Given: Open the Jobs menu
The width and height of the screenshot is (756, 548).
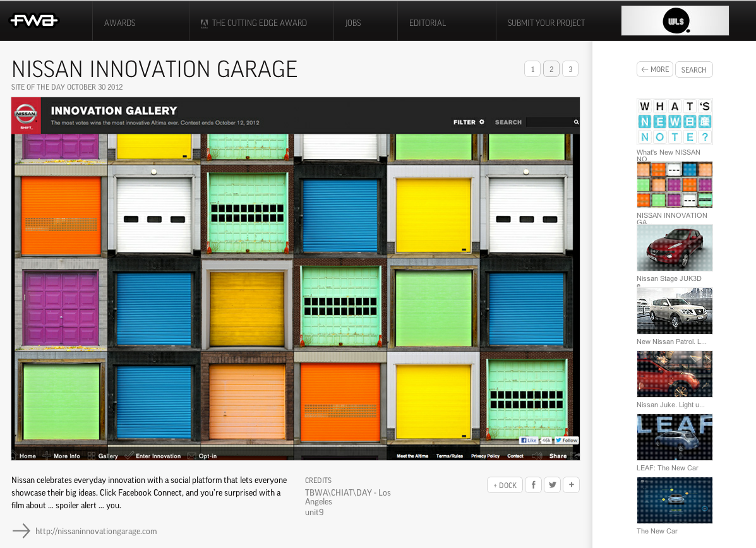Looking at the screenshot, I should coord(353,23).
